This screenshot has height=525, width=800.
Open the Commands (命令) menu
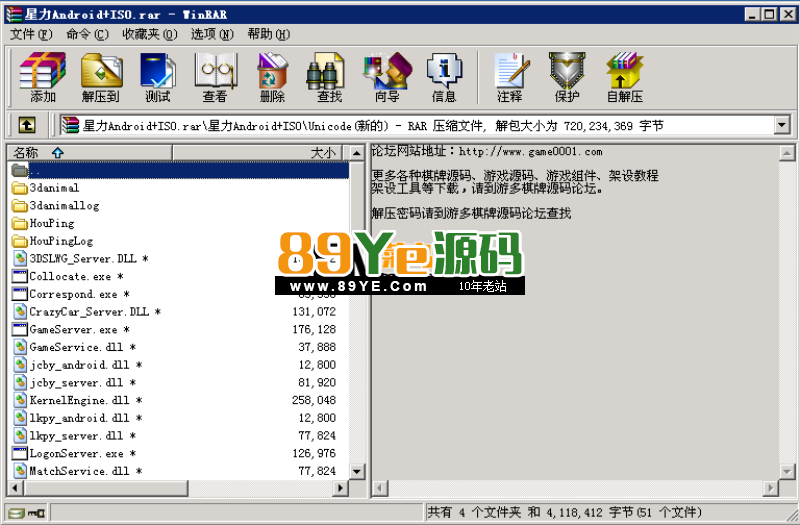point(87,35)
